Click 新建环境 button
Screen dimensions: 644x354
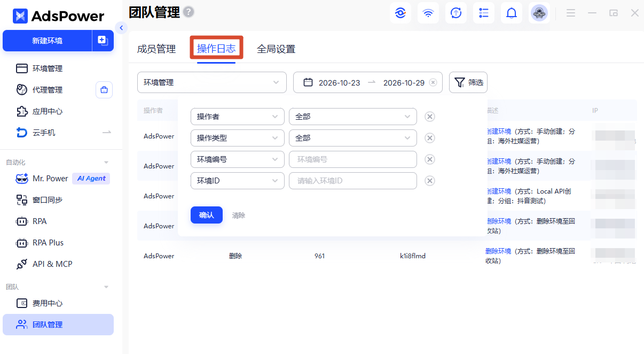[47, 41]
